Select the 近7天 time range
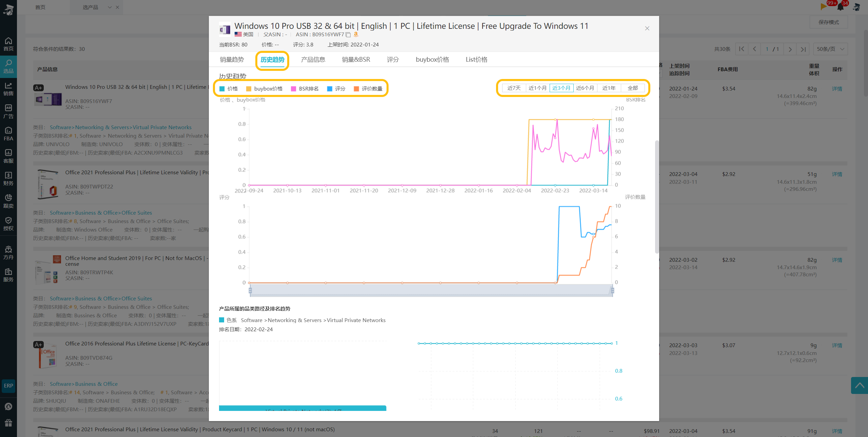The height and width of the screenshot is (437, 868). [514, 88]
